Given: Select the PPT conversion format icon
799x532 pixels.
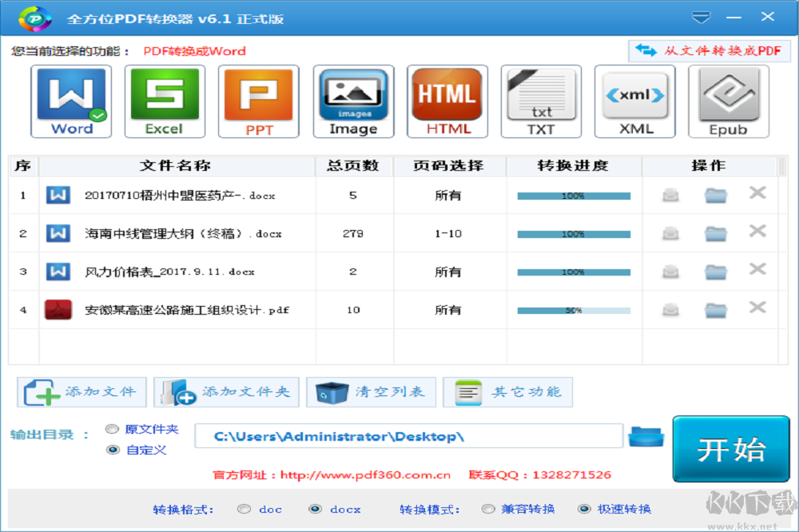Looking at the screenshot, I should click(x=259, y=101).
